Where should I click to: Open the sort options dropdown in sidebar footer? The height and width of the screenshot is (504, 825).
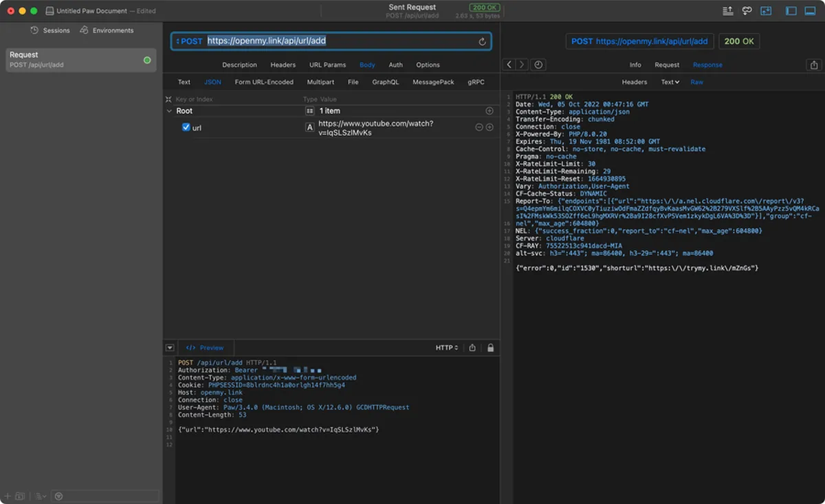41,496
